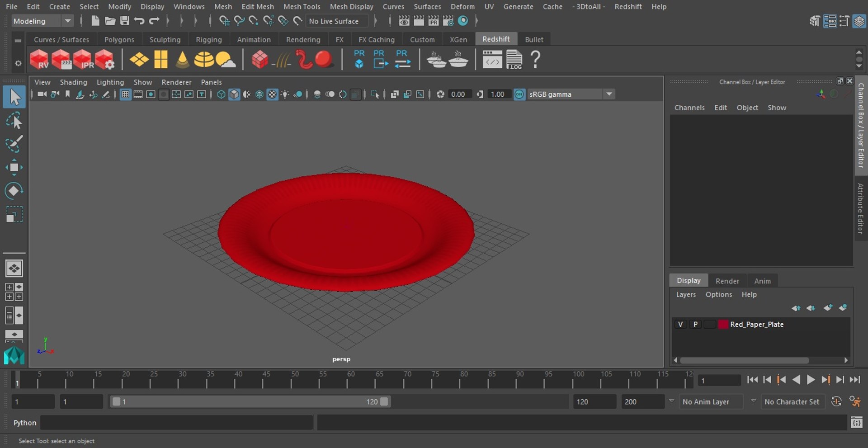Click the viewport gamma value 1.00 field
868x448 pixels.
[x=499, y=94]
